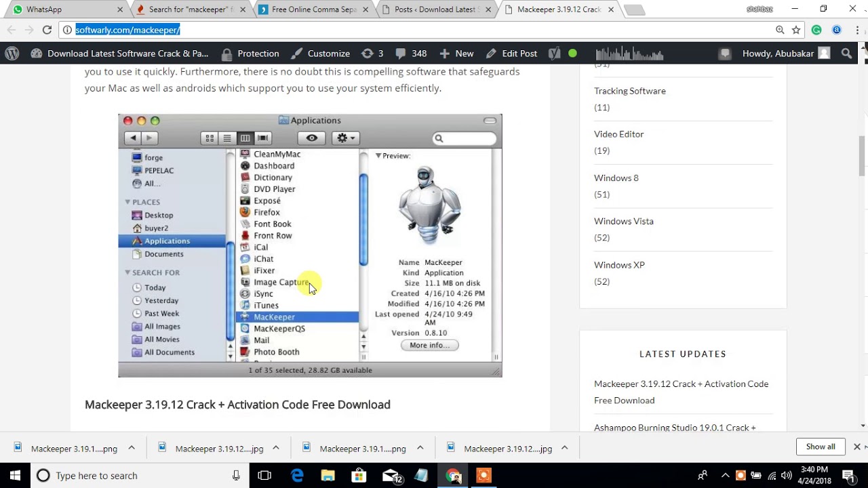Click the page vertical scrollbar thumb

click(863, 155)
